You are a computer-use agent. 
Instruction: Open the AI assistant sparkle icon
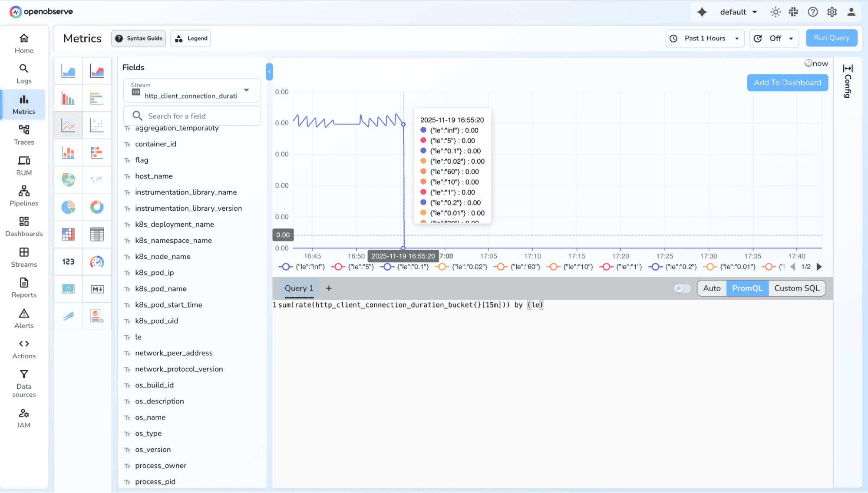coord(702,12)
